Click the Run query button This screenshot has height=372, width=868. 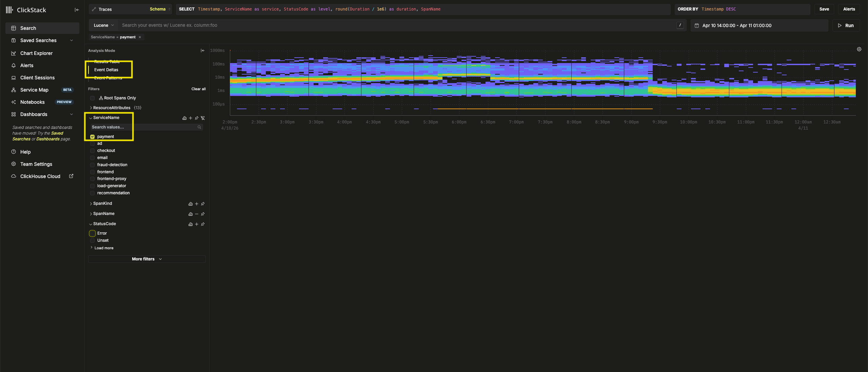point(846,25)
